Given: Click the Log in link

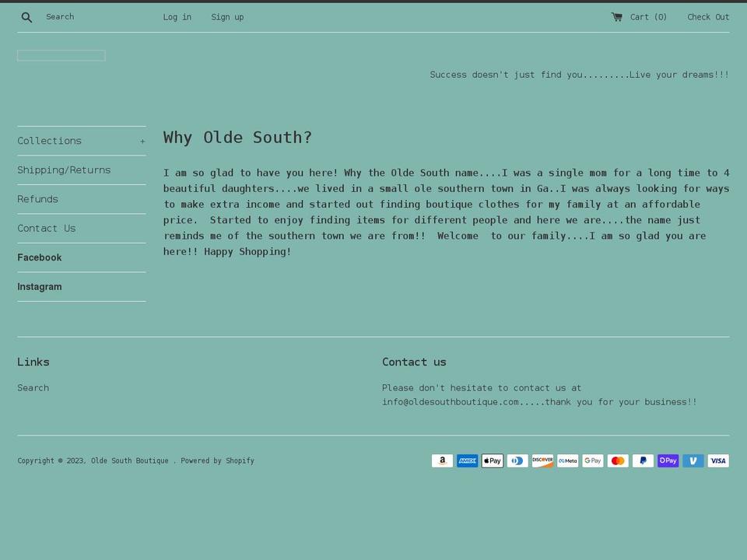Looking at the screenshot, I should pos(177,17).
